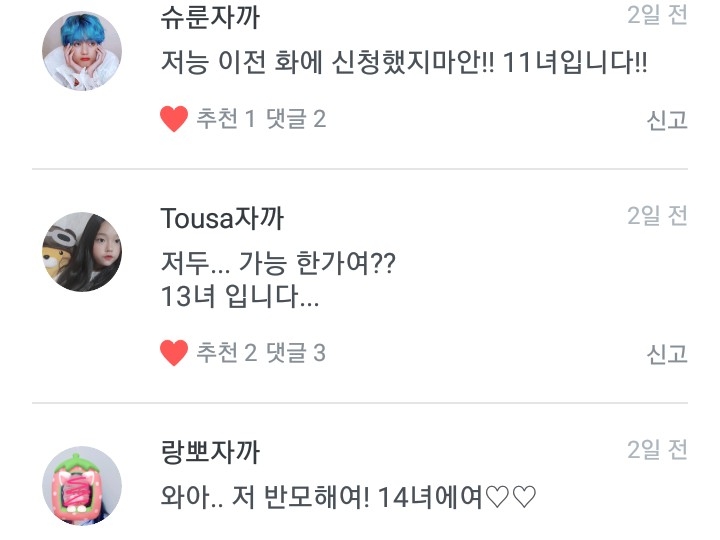This screenshot has height=540, width=720.
Task: Click 슈룬자까's comment text about 11녀
Action: click(404, 63)
